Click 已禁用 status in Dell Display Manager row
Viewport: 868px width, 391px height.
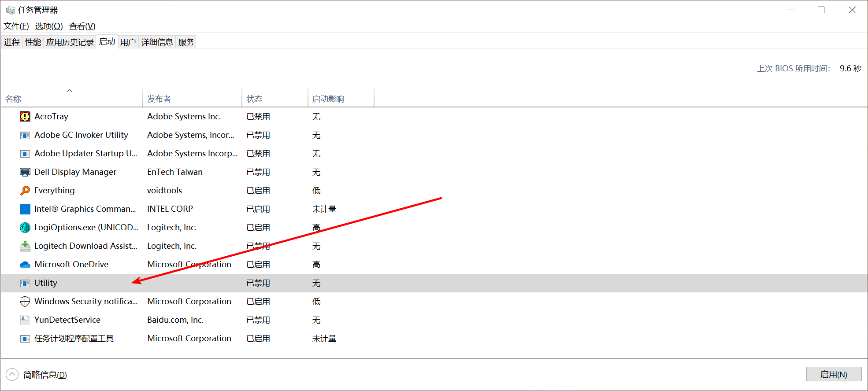(258, 172)
